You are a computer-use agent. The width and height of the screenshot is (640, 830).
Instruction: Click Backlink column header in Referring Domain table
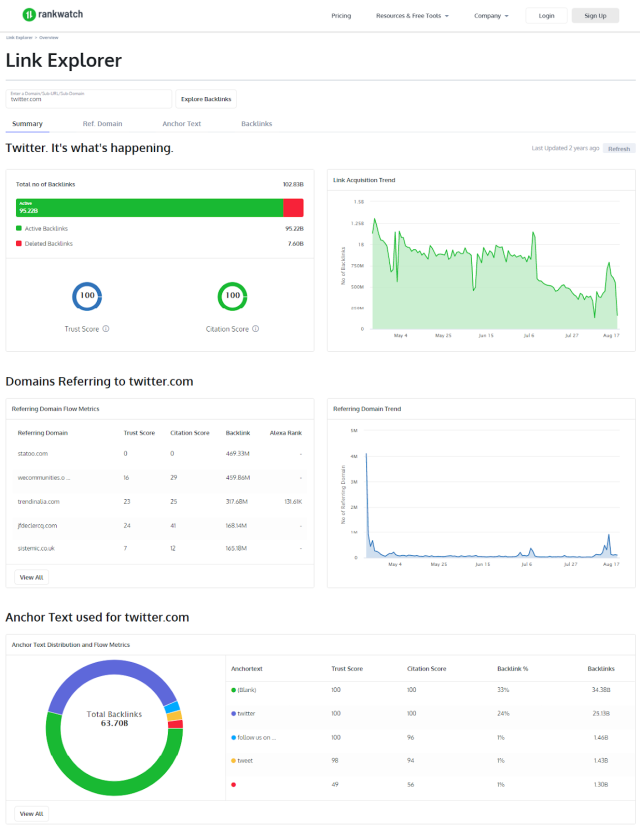coord(238,433)
